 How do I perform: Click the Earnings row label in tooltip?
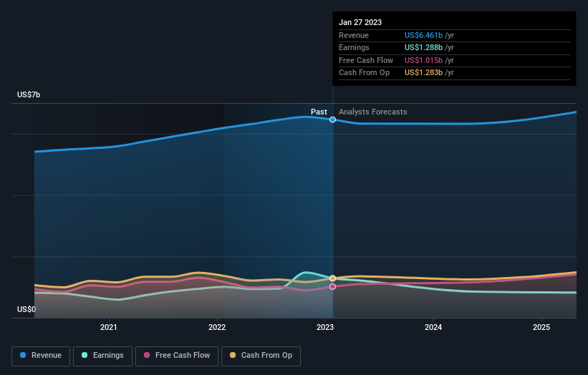coord(354,47)
